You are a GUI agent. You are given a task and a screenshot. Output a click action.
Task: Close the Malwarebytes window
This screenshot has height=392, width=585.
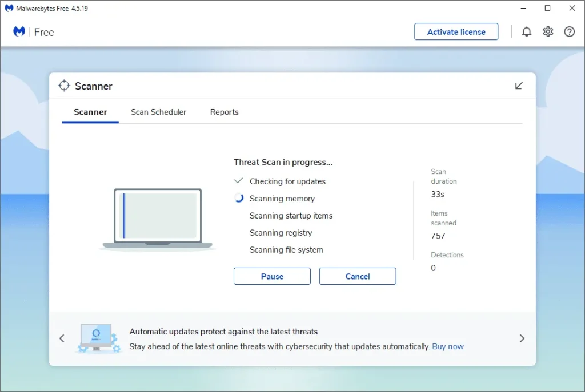572,8
